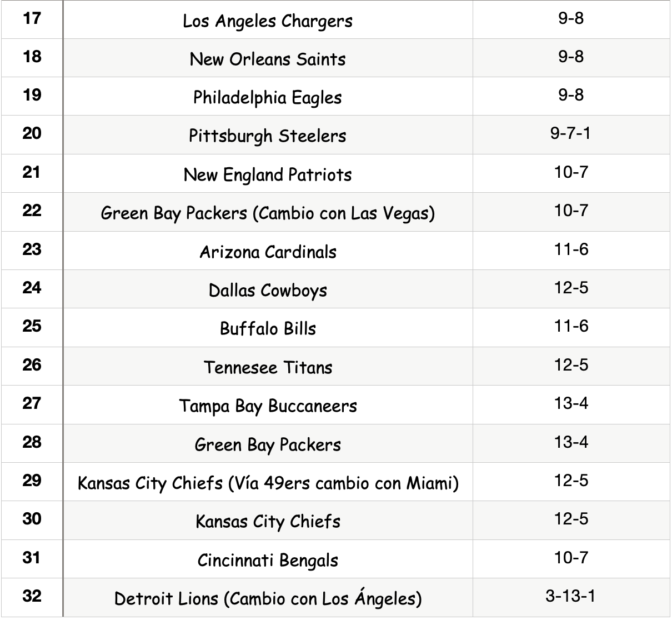Screen dimensions: 672x620
Task: Select pick number 21 cell
Action: pyautogui.click(x=32, y=173)
